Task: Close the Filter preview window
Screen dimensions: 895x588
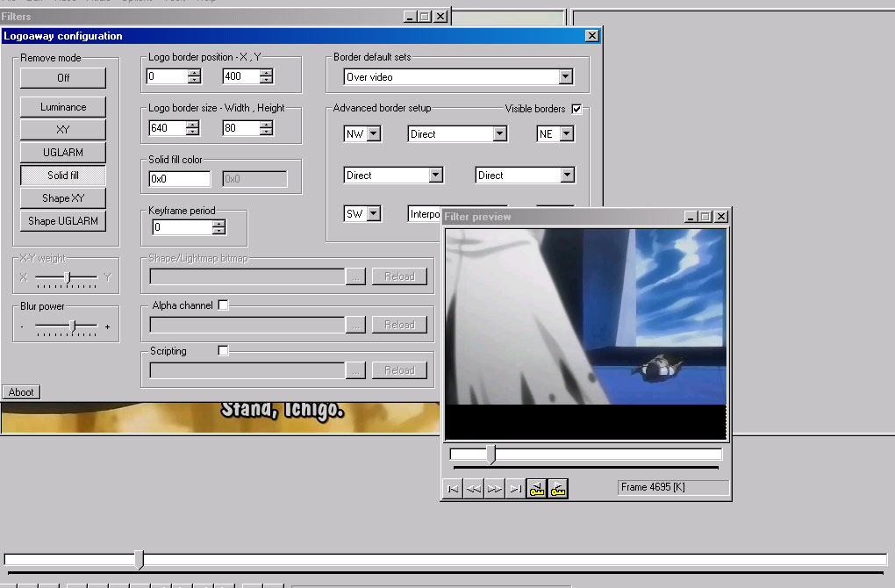Action: click(721, 217)
